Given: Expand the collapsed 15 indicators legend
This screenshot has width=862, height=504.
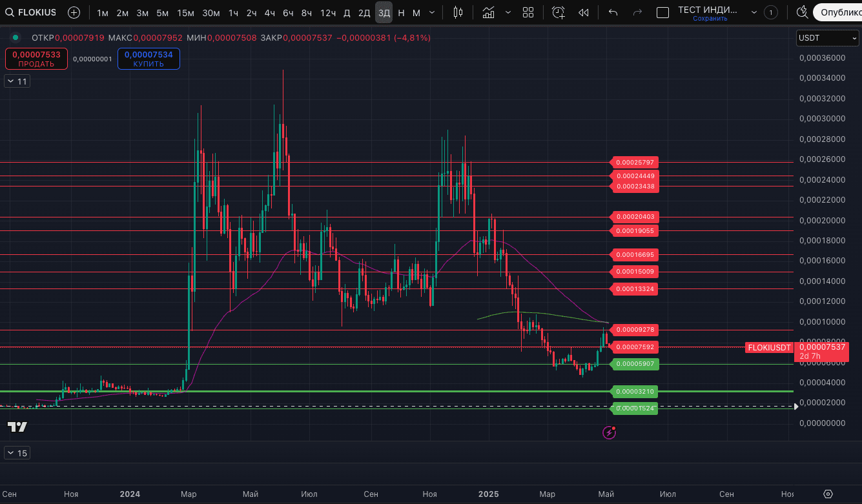Looking at the screenshot, I should tap(17, 453).
